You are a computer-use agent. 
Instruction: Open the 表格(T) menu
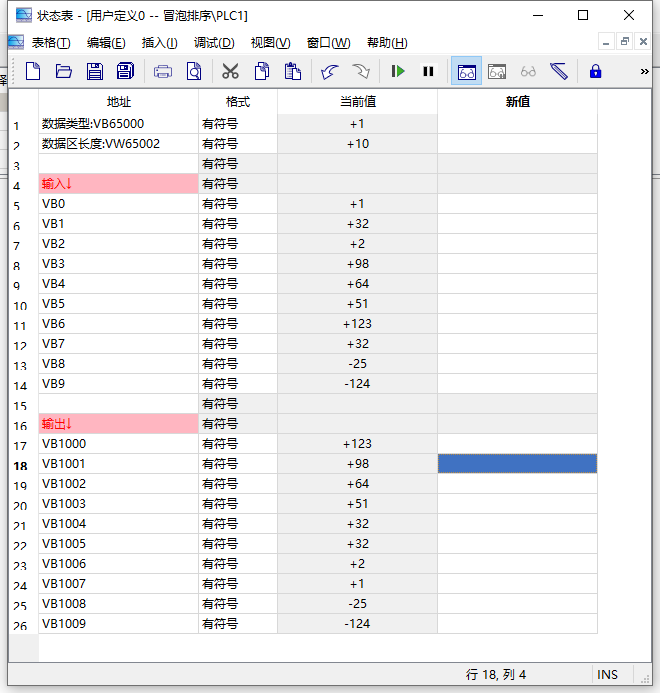tap(51, 43)
